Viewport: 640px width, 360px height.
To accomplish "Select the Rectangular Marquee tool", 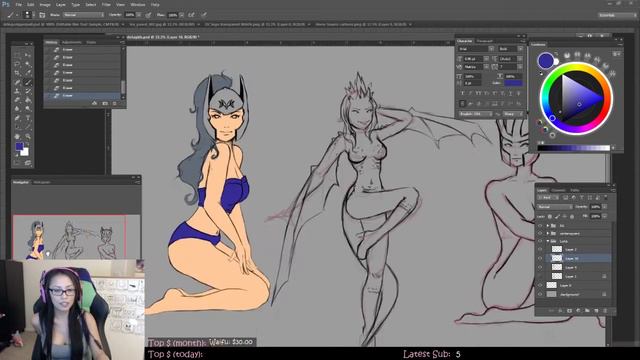I will 17,55.
